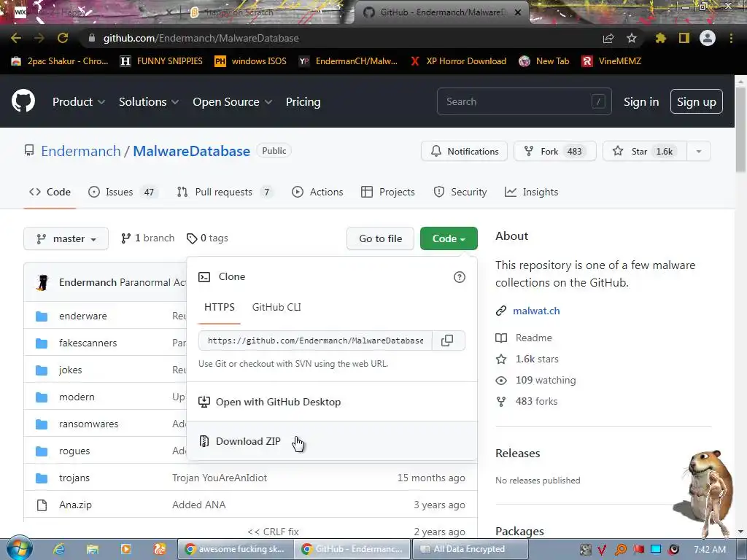Open the malwat.ch link
Image resolution: width=747 pixels, height=560 pixels.
point(536,311)
